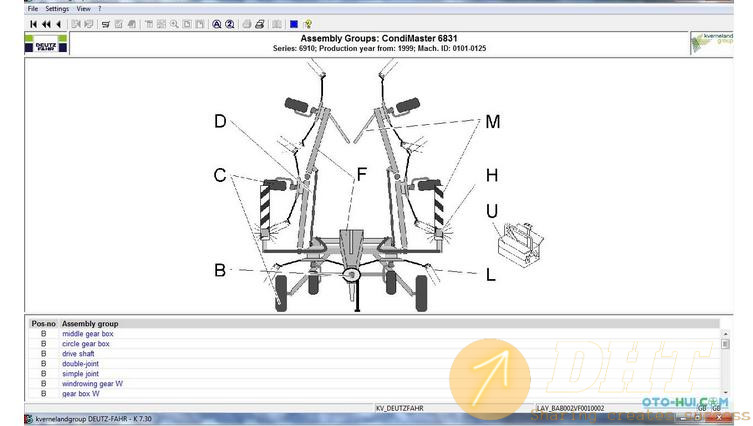Open the middle gear box link
This screenshot has width=753, height=426.
(88, 334)
